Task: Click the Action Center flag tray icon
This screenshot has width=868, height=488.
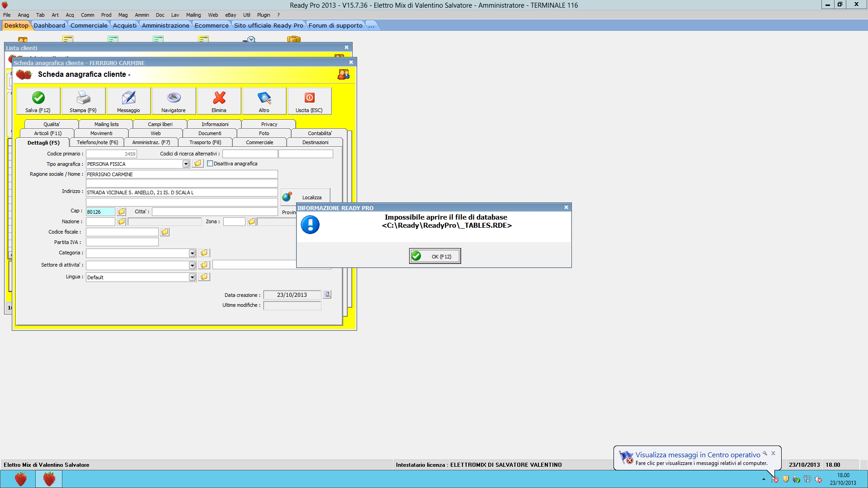Action: pyautogui.click(x=775, y=479)
